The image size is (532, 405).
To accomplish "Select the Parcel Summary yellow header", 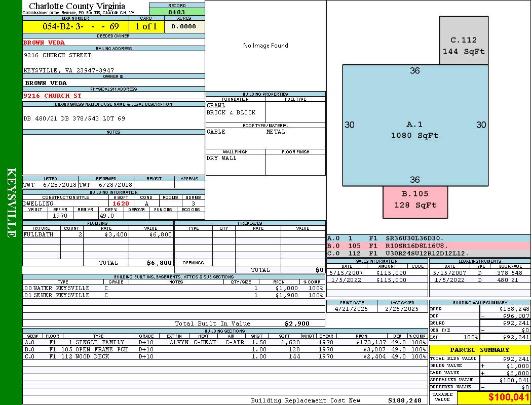I will [480, 350].
